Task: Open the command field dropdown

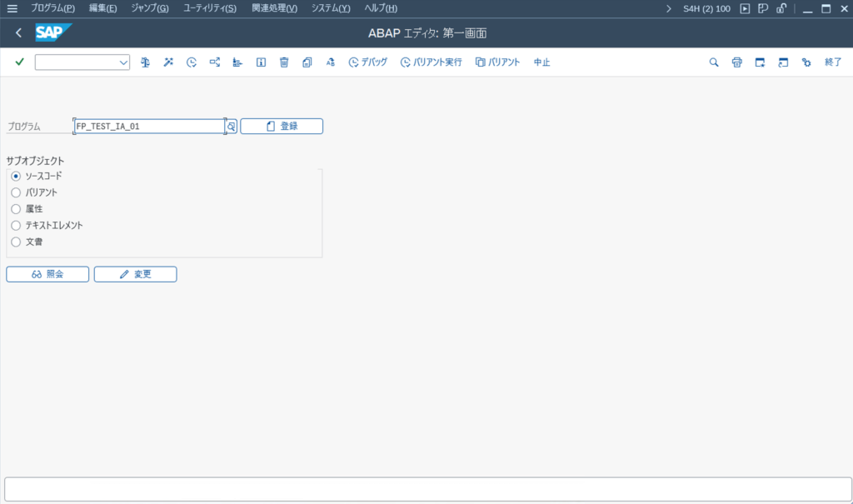Action: (x=123, y=62)
